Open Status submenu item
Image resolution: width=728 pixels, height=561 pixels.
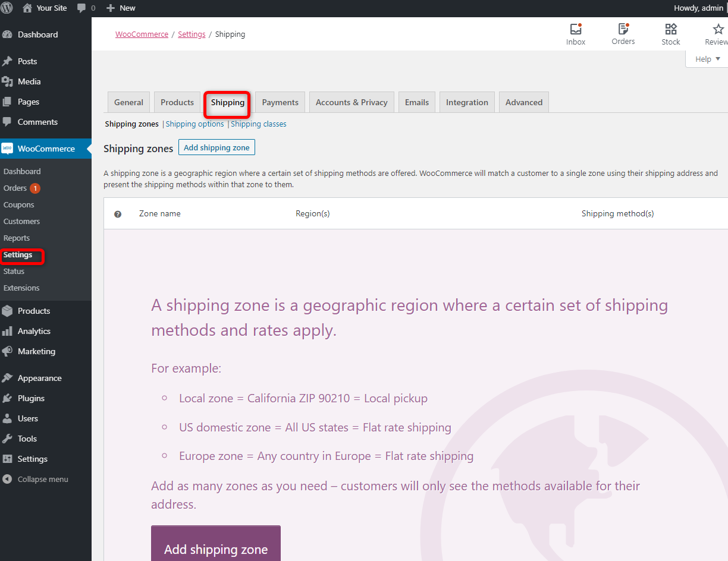coord(14,271)
